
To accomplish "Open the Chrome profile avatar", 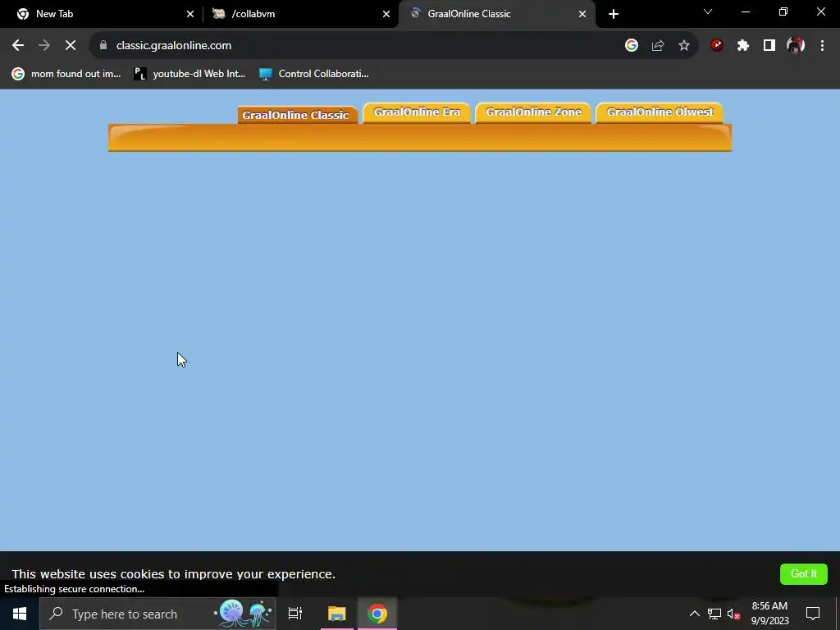I will [x=796, y=46].
